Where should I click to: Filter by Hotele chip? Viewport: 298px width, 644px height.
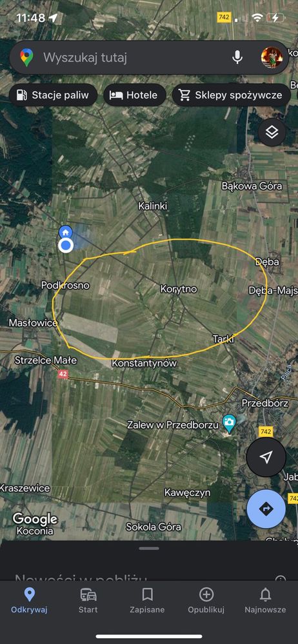134,95
